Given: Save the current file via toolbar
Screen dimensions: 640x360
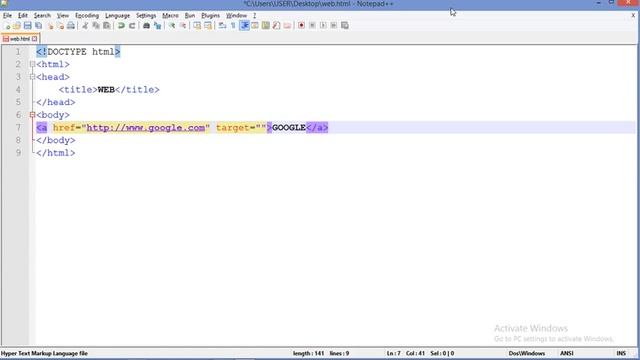Looking at the screenshot, I should (x=28, y=26).
